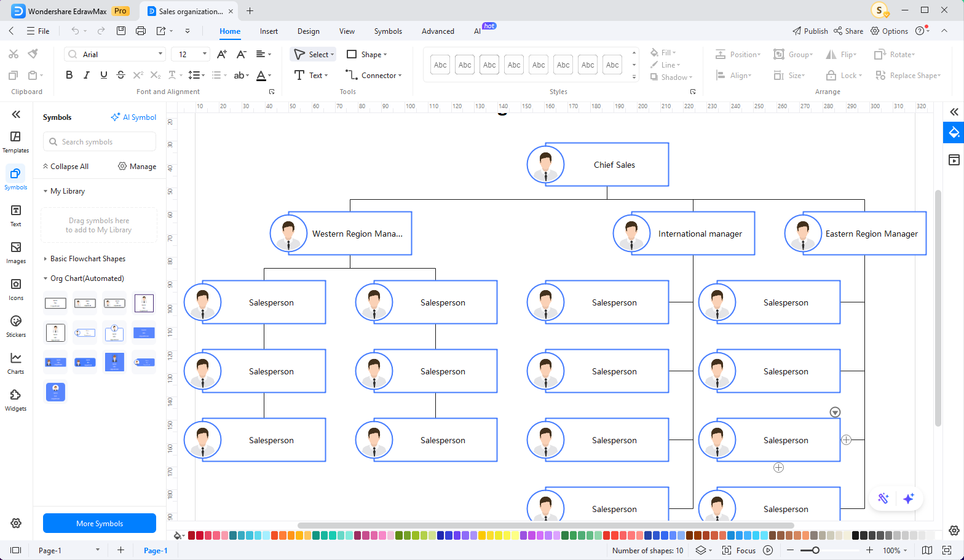Open the font name dropdown
Screen dimensions: 964x560
click(160, 54)
